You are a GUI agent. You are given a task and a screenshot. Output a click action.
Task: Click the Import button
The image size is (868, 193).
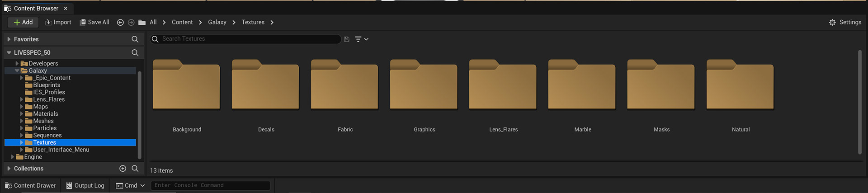point(58,22)
